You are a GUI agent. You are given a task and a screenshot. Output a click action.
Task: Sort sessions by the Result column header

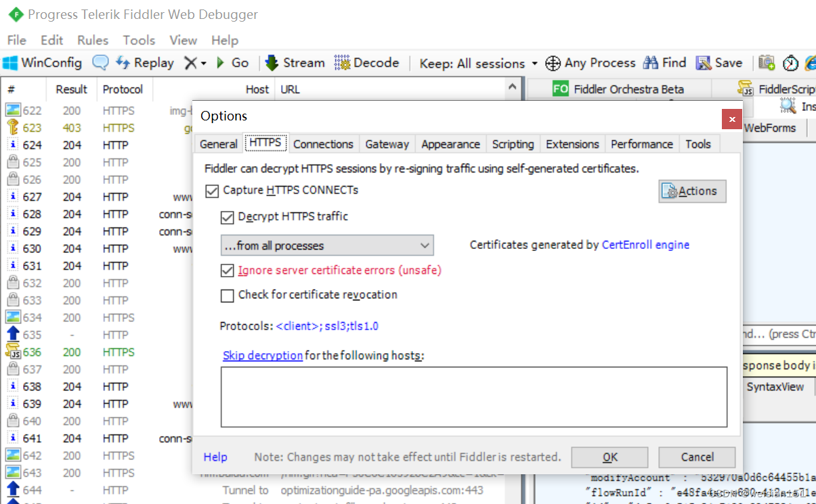tap(71, 89)
